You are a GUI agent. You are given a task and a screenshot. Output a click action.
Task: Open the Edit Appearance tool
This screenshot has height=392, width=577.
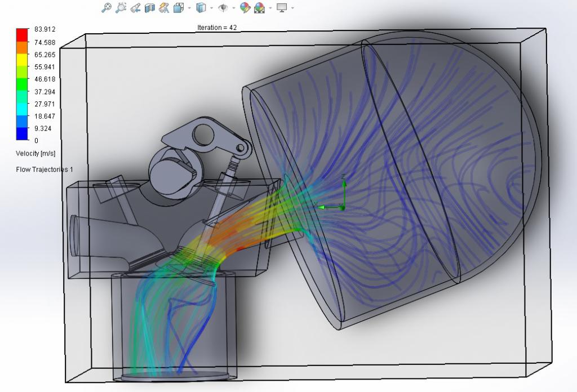[245, 8]
